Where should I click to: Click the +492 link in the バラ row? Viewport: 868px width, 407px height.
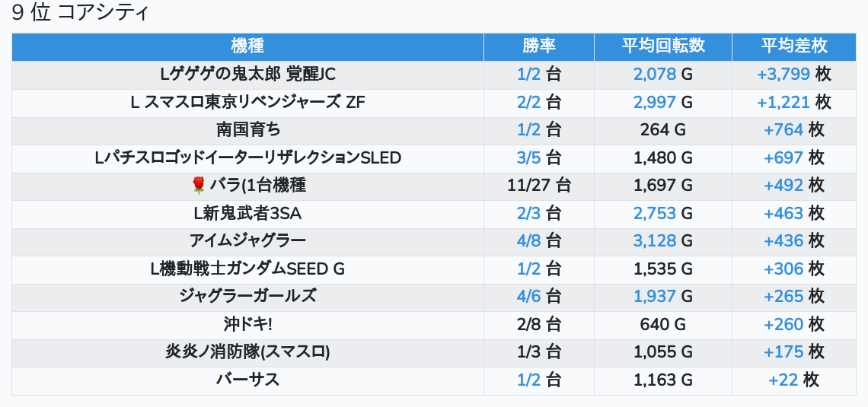(x=783, y=185)
